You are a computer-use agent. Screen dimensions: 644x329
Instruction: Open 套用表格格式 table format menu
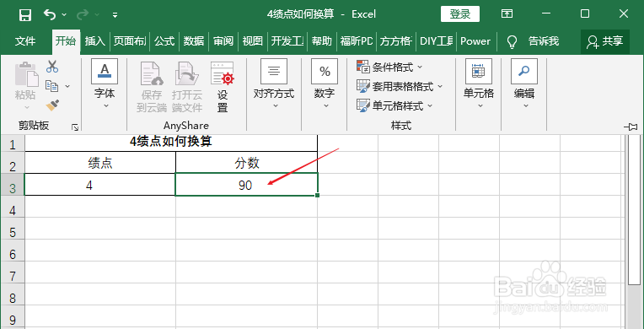pos(400,86)
